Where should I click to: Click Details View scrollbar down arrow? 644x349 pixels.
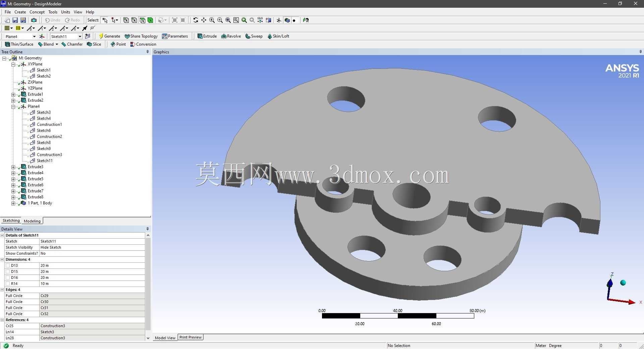click(x=148, y=338)
